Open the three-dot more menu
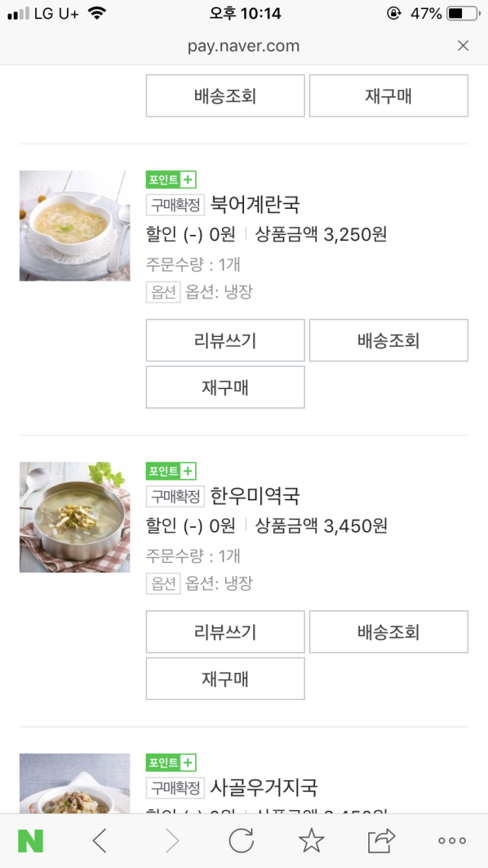The height and width of the screenshot is (868, 488). (452, 841)
